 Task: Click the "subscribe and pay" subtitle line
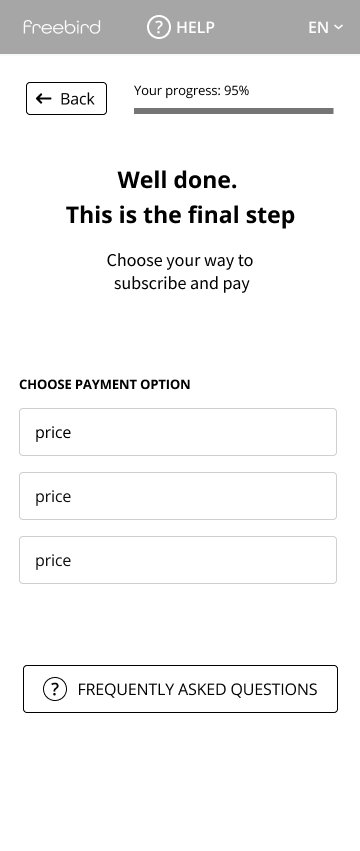pos(182,283)
